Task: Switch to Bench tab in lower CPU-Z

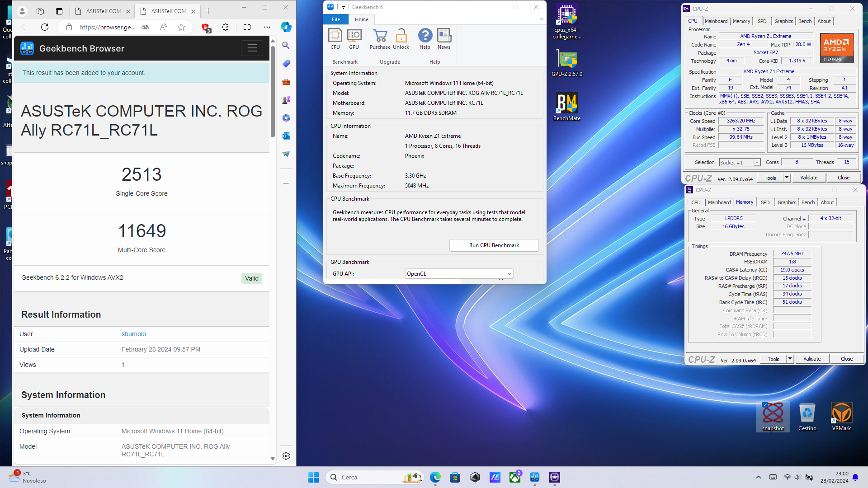Action: (808, 202)
